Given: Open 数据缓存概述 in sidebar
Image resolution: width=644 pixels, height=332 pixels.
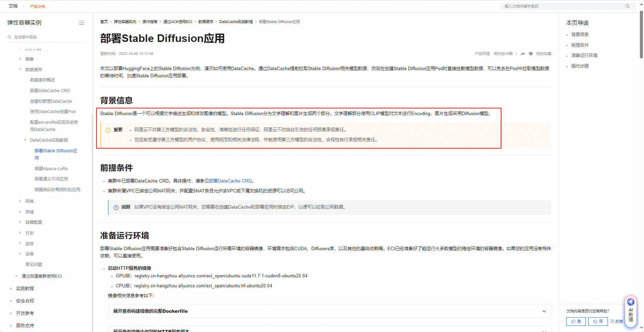Looking at the screenshot, I should pos(42,80).
